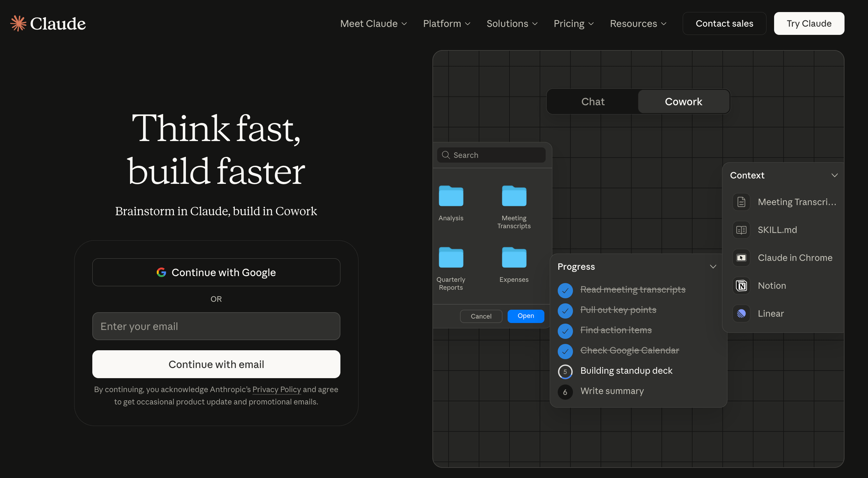This screenshot has width=868, height=478.
Task: Click step 5 Building standup deck progress indicator
Action: 565,371
